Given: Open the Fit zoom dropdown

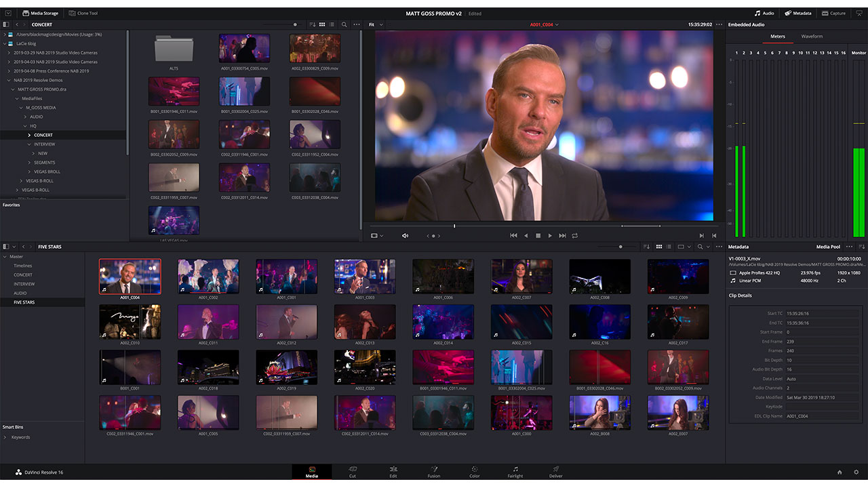Looking at the screenshot, I should 375,24.
